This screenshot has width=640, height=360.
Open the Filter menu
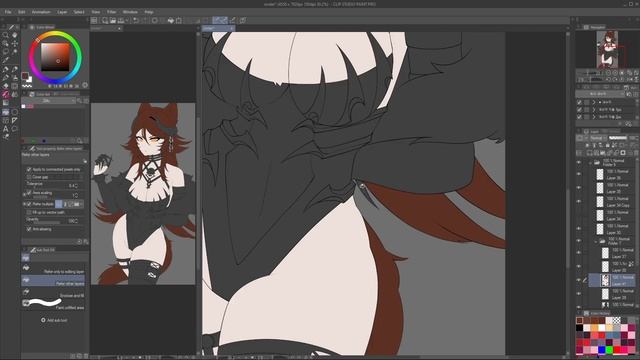click(x=111, y=12)
